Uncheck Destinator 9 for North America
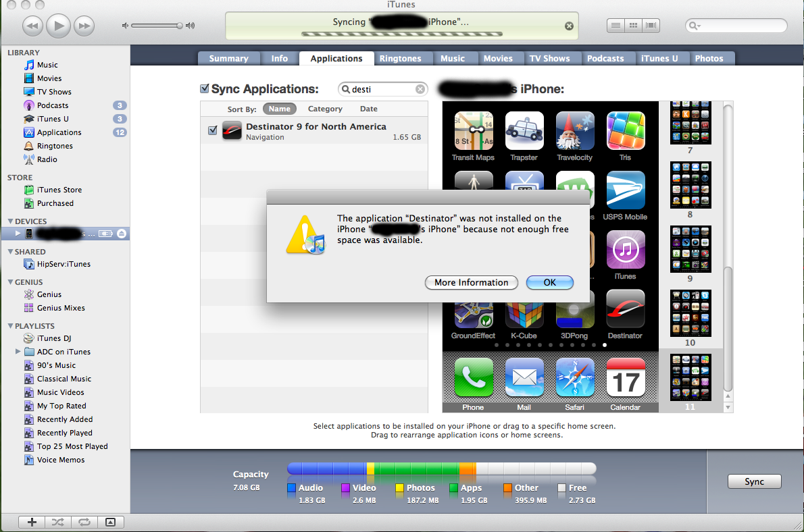 pyautogui.click(x=213, y=130)
